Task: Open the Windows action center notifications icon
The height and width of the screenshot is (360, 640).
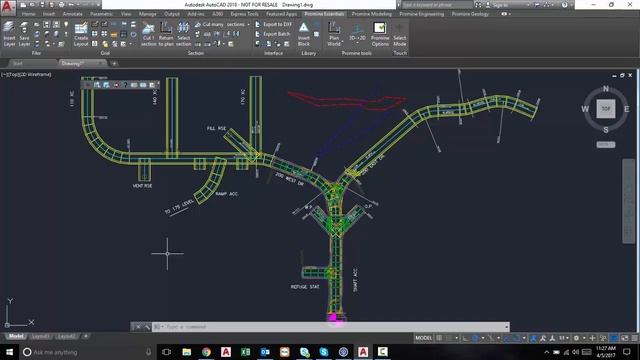Action: 627,352
